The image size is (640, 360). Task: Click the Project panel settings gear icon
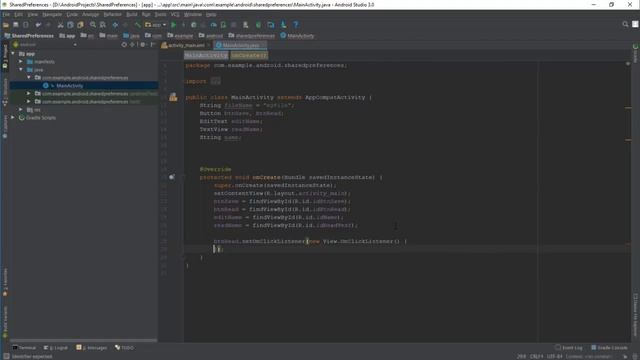[142, 44]
